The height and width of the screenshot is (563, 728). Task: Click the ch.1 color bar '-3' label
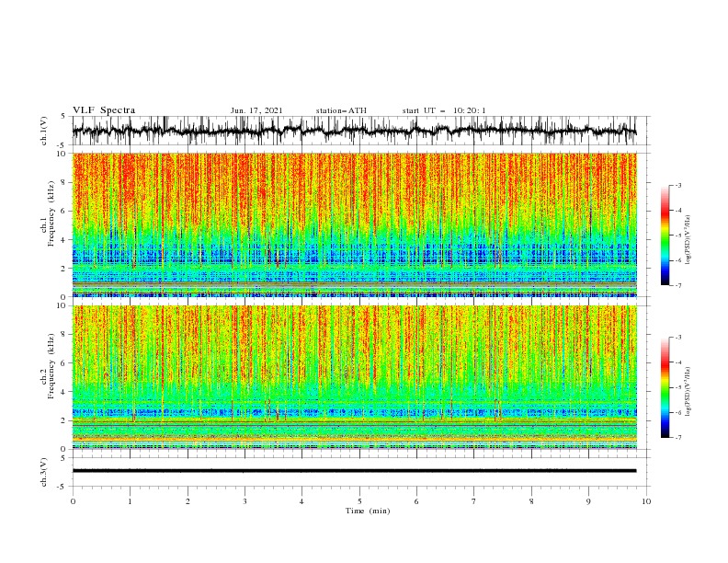coord(678,185)
